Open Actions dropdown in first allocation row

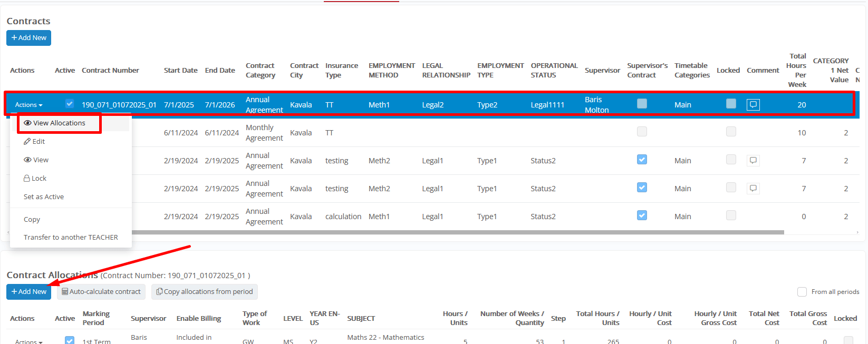(28, 341)
